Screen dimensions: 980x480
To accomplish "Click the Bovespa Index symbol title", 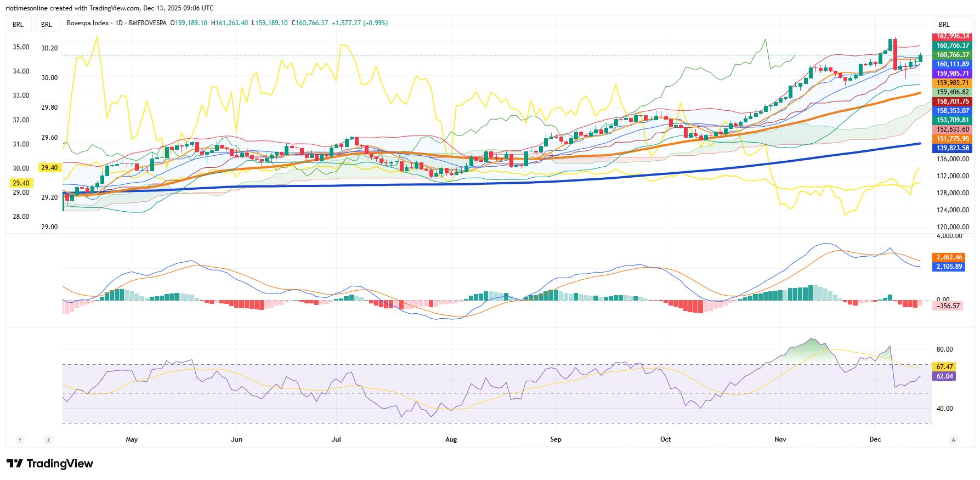I will 87,23.
